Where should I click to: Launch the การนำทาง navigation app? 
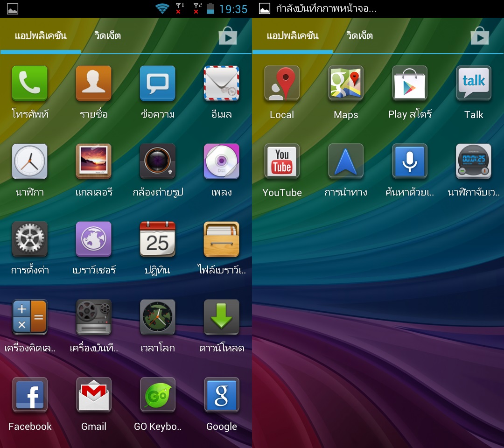346,161
